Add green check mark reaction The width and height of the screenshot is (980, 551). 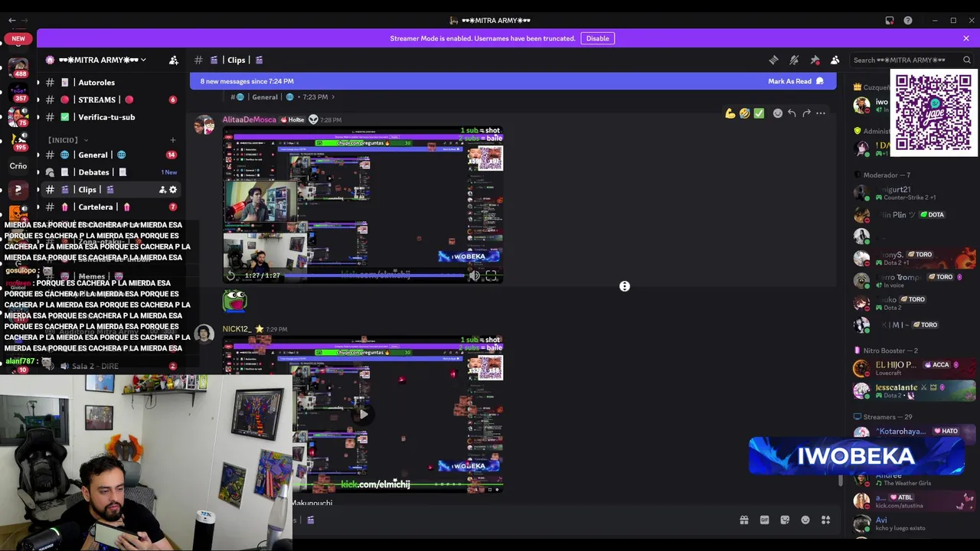point(759,113)
